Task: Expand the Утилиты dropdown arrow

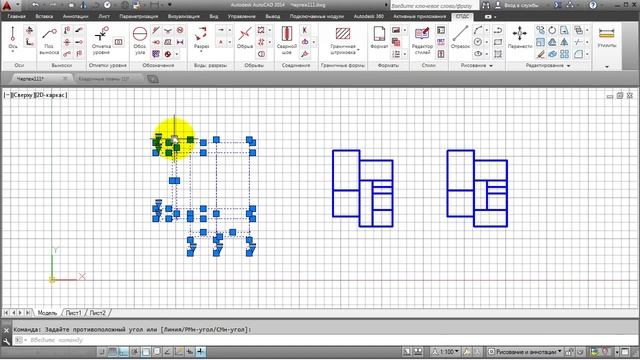Action: point(607,66)
